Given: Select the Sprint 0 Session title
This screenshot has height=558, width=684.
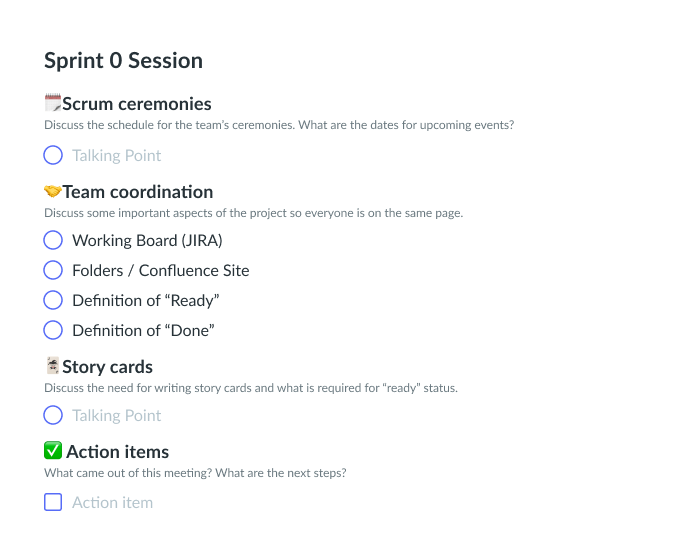Looking at the screenshot, I should click(x=123, y=61).
